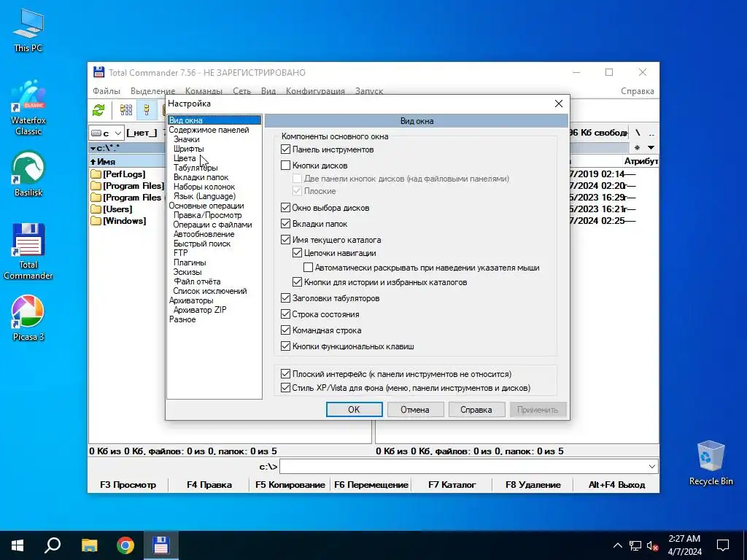Image resolution: width=747 pixels, height=560 pixels.
Task: Click the green refresh icon in the toolbar
Action: click(98, 110)
